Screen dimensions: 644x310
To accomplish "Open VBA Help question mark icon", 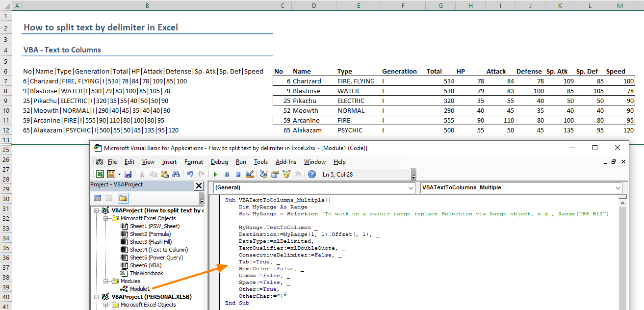I will tap(311, 174).
